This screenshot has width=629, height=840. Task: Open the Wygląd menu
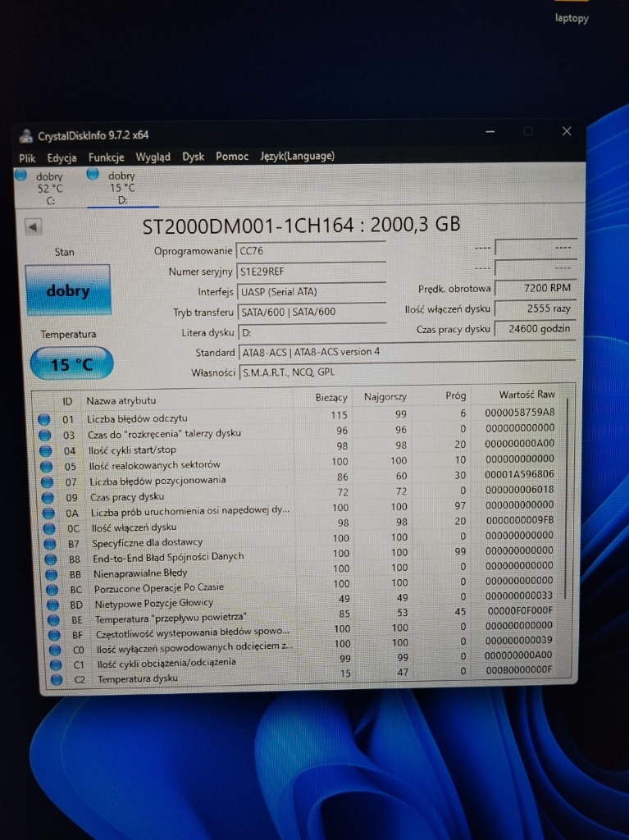click(x=153, y=157)
